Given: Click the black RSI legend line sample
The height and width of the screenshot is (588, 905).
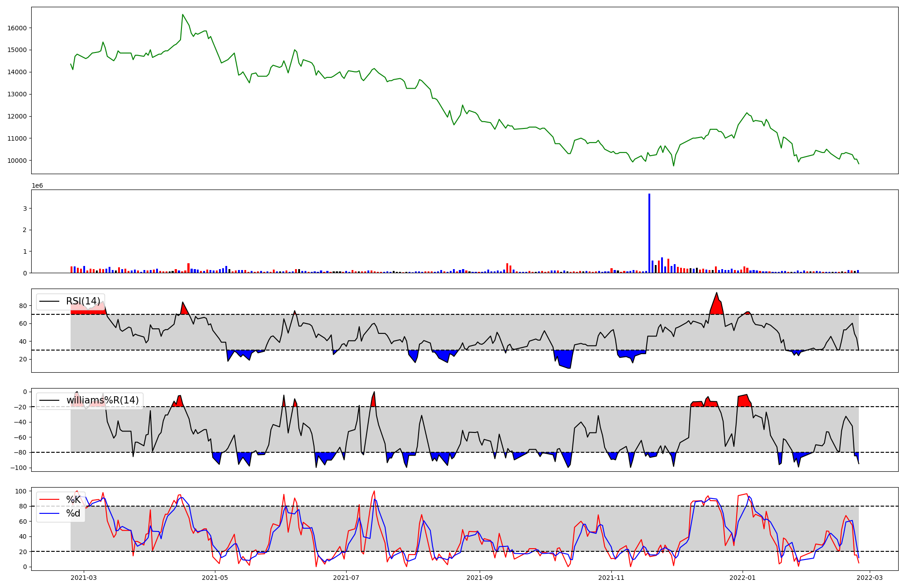Looking at the screenshot, I should coord(49,301).
